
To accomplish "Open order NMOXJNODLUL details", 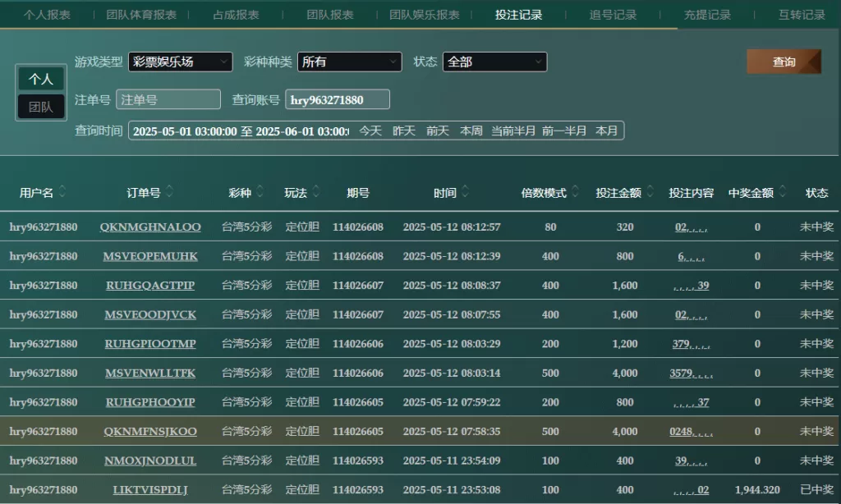I will (x=150, y=460).
